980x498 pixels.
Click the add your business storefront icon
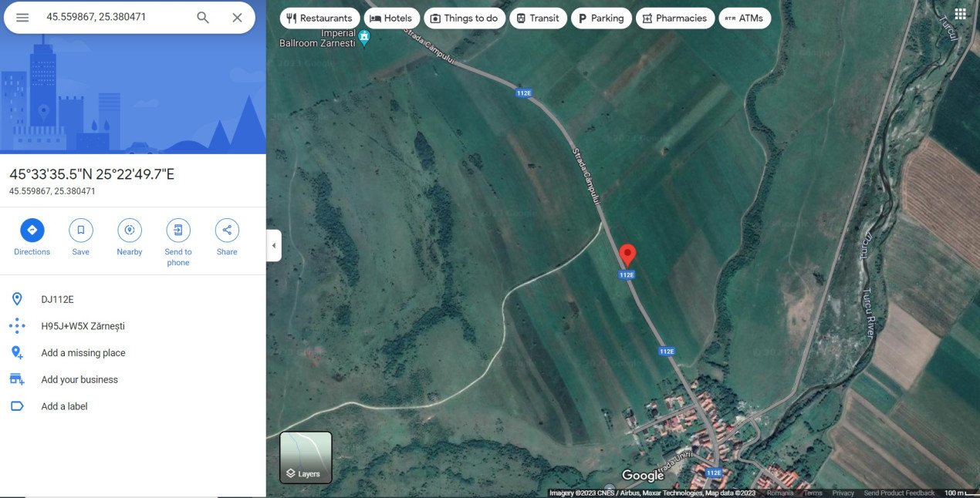pyautogui.click(x=17, y=379)
